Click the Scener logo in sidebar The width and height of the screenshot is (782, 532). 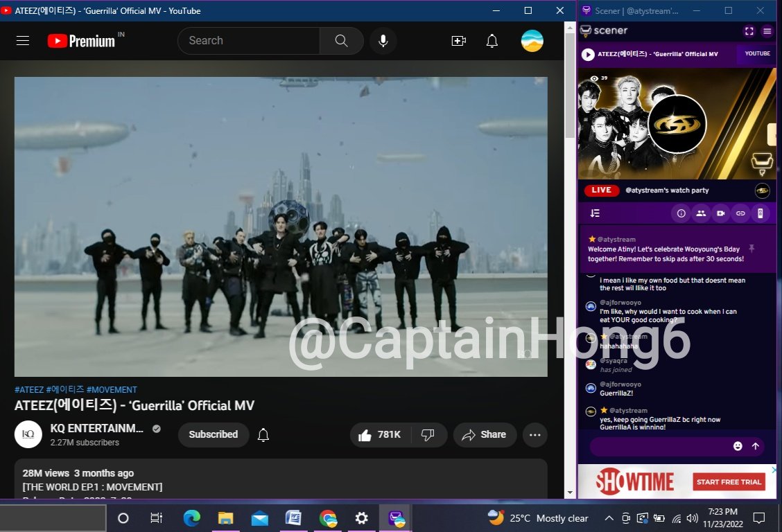pos(604,31)
